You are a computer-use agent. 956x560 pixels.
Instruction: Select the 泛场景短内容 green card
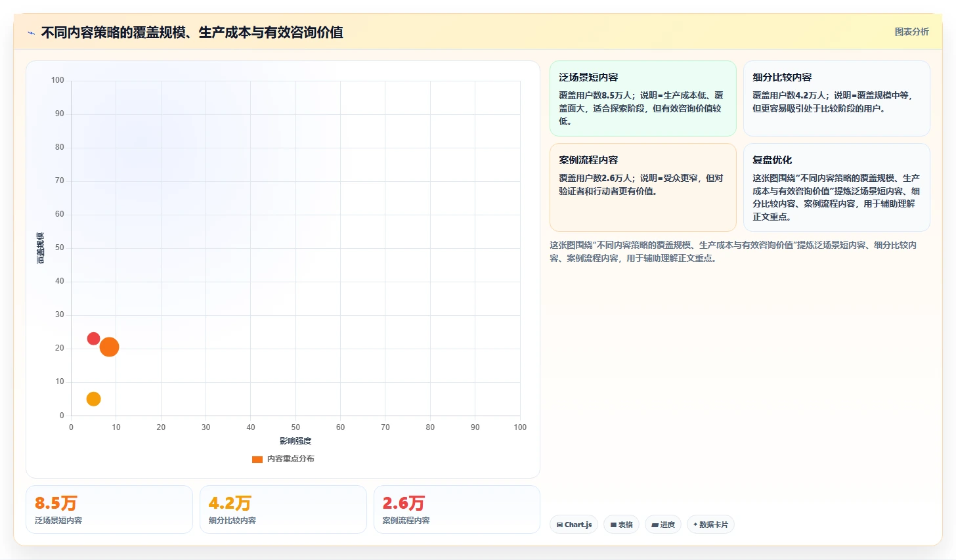(643, 98)
